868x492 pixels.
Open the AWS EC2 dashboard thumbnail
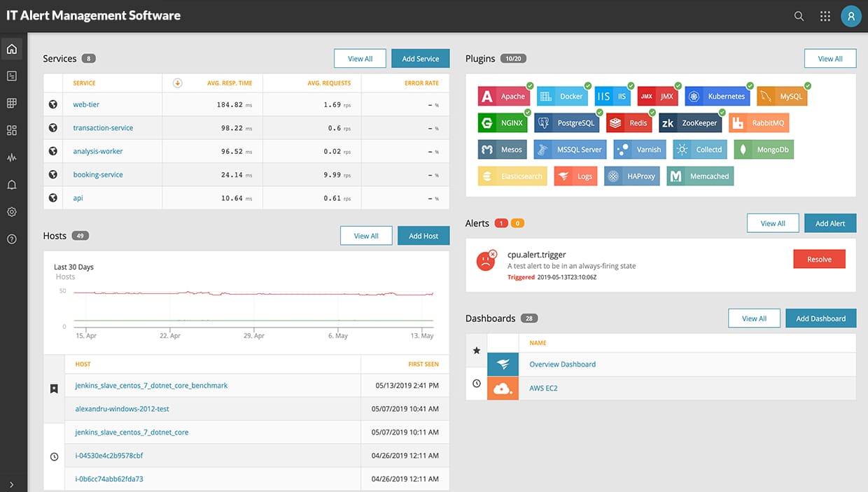(503, 388)
